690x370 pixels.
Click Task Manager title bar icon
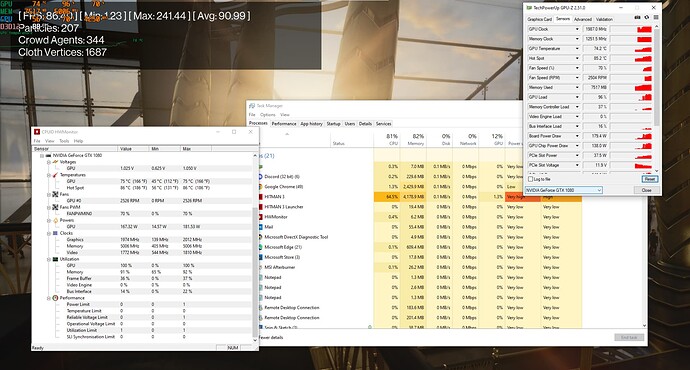(x=252, y=106)
